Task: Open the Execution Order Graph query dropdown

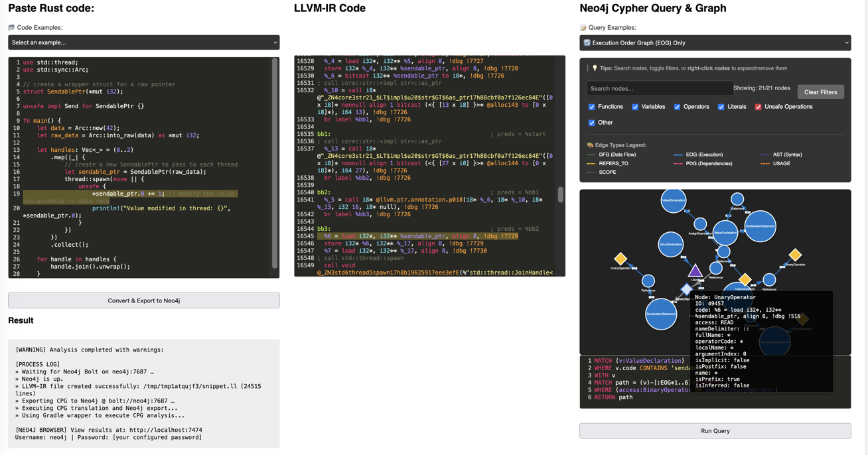Action: tap(715, 42)
